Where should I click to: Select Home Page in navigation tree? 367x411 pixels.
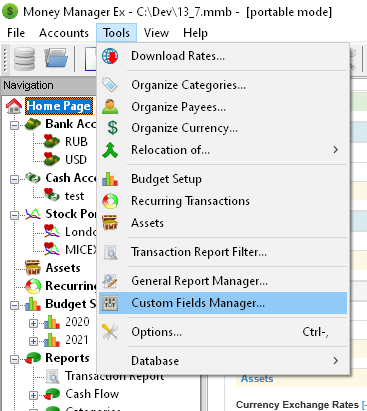[x=59, y=106]
